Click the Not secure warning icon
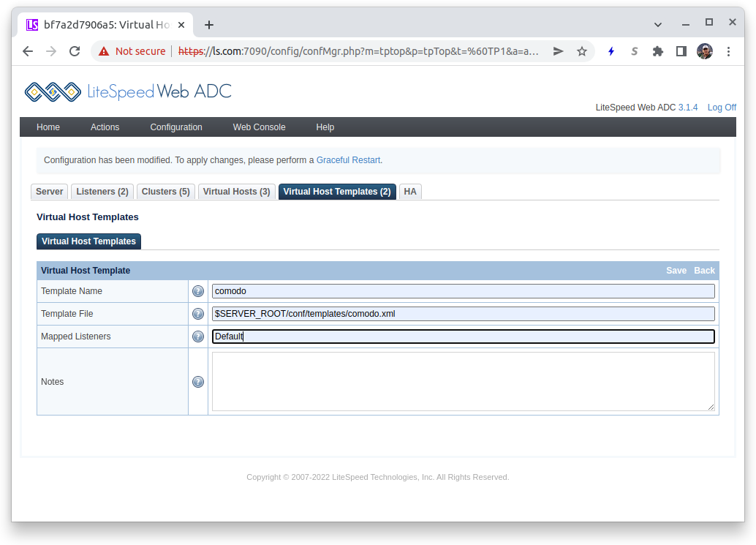Viewport: 756px width, 545px height. pos(104,51)
